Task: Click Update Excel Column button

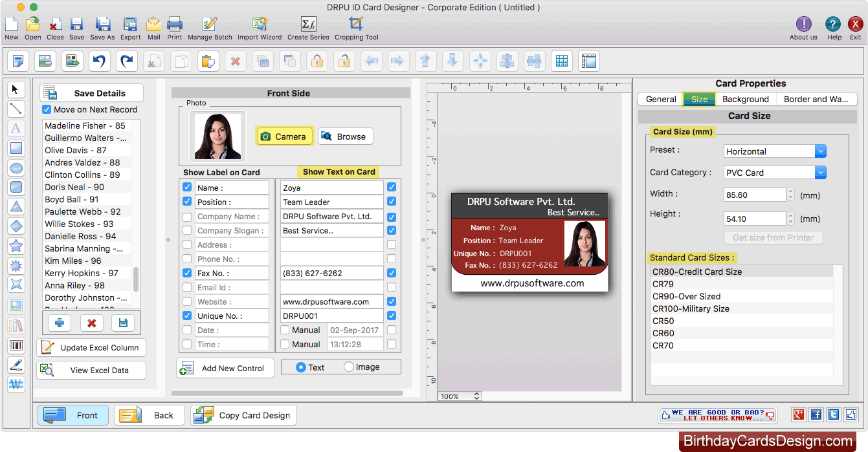Action: coord(91,347)
